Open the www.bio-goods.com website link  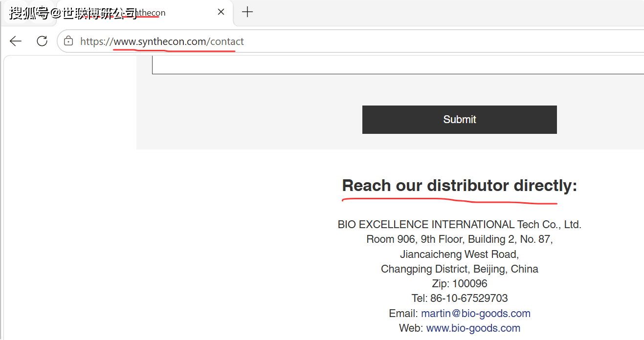[473, 328]
